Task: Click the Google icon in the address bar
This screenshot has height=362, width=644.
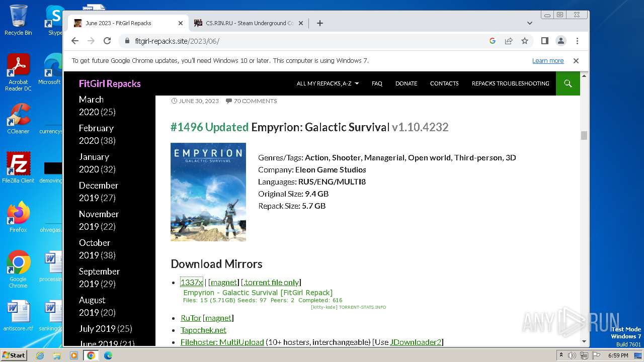Action: (493, 41)
